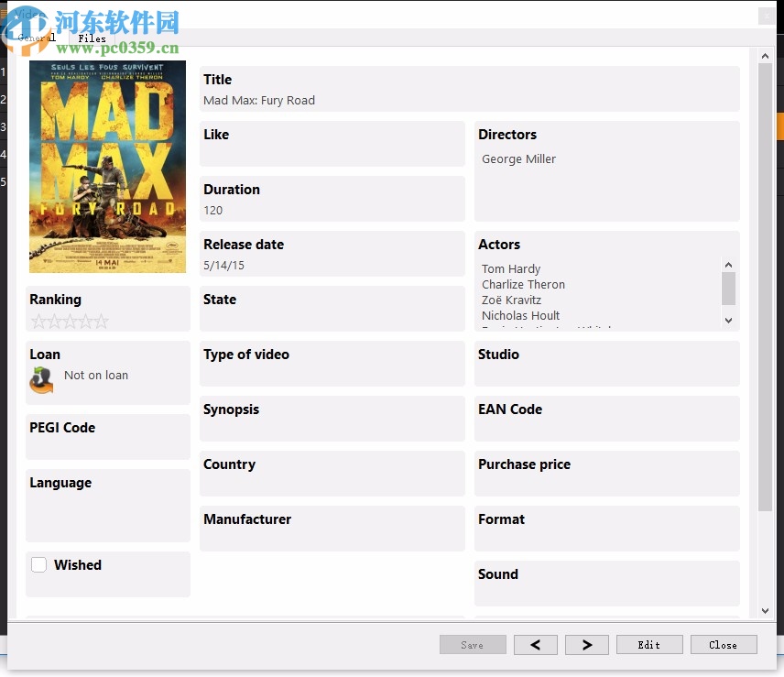The image size is (784, 677).
Task: Click the Synopsis field
Action: coord(332,419)
